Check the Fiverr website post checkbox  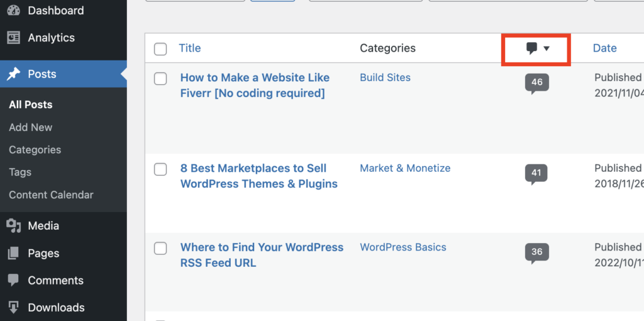[160, 79]
